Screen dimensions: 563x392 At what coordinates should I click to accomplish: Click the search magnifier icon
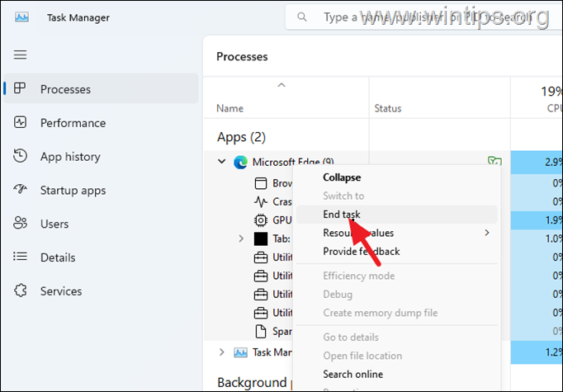(x=302, y=17)
